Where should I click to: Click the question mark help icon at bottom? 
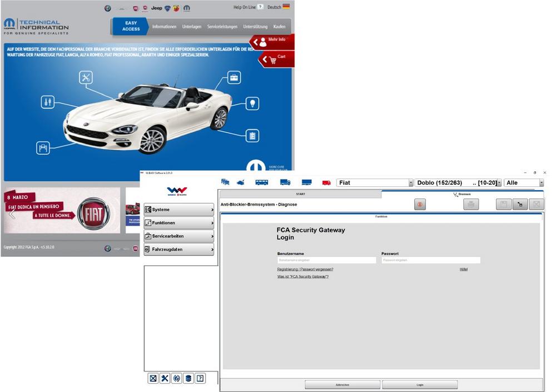200,378
